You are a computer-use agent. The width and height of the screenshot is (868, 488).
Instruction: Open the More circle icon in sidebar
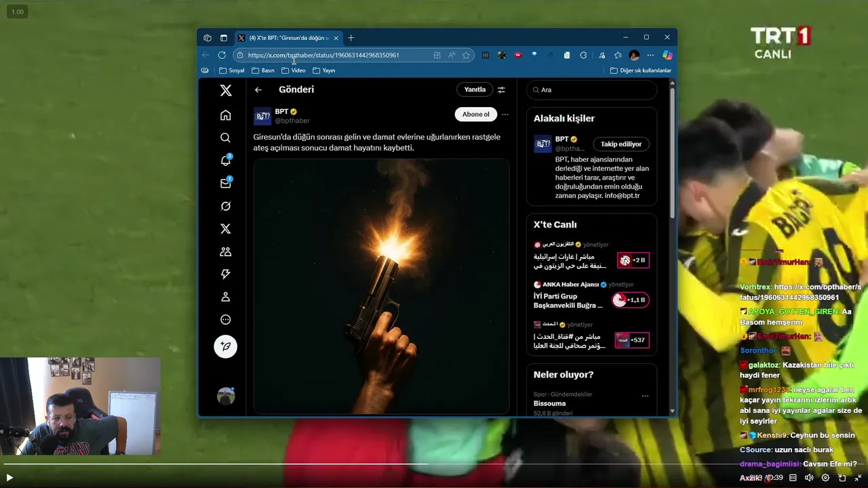[226, 320]
